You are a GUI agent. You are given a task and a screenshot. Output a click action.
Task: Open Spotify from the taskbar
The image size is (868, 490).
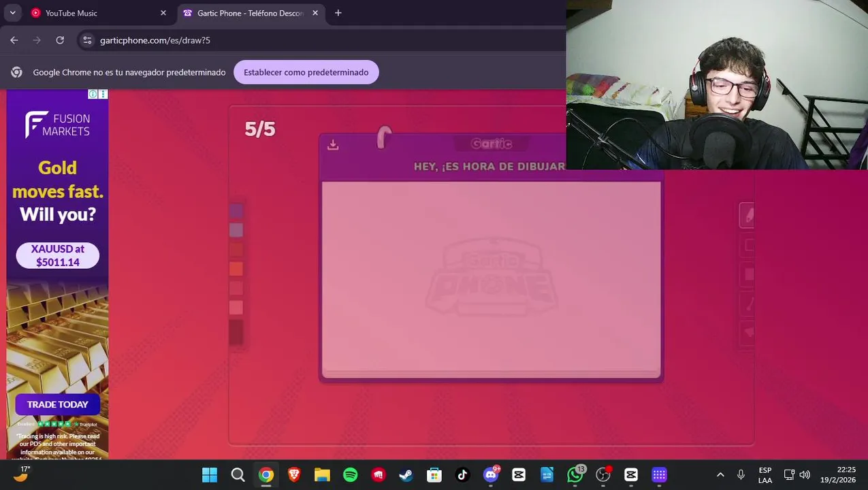point(351,475)
